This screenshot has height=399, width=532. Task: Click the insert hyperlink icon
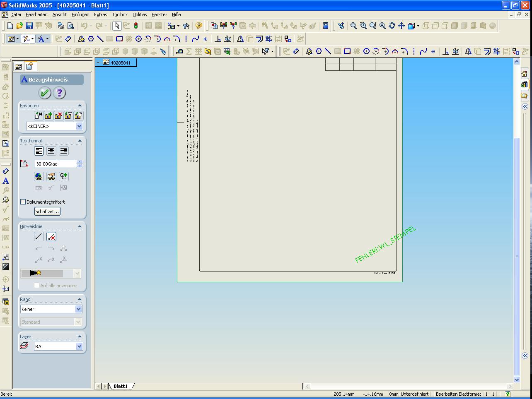[x=39, y=177]
